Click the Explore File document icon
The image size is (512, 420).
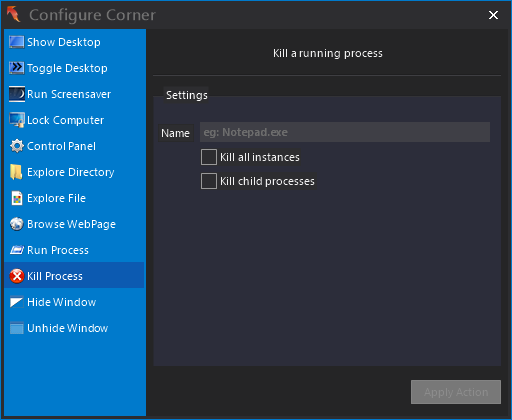click(17, 198)
